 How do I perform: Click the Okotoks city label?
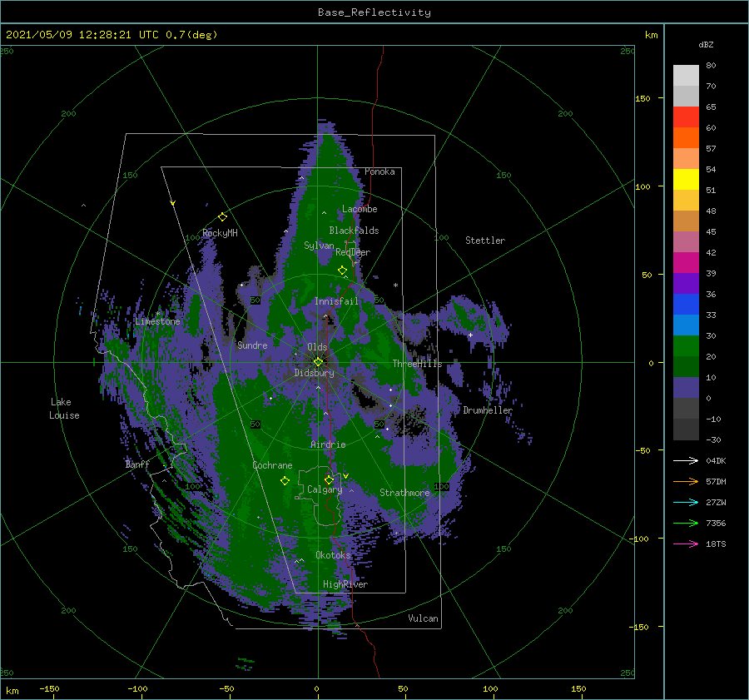point(333,554)
